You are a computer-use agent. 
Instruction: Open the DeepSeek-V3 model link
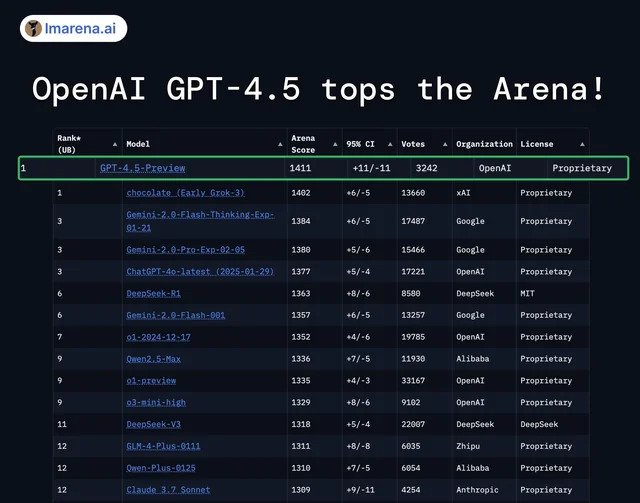pyautogui.click(x=154, y=424)
